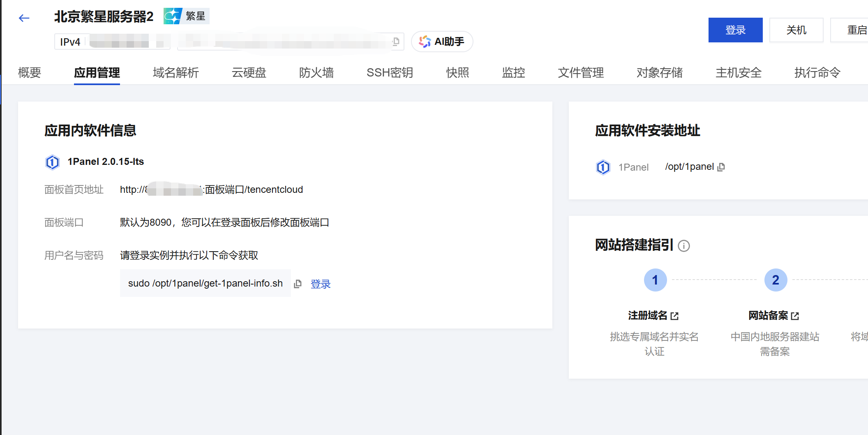Click the 1Panel logo in software info
This screenshot has height=435, width=868.
pos(52,162)
